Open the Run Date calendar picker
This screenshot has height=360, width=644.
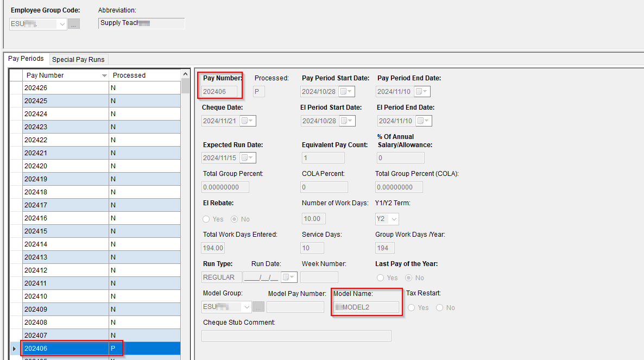tap(289, 277)
